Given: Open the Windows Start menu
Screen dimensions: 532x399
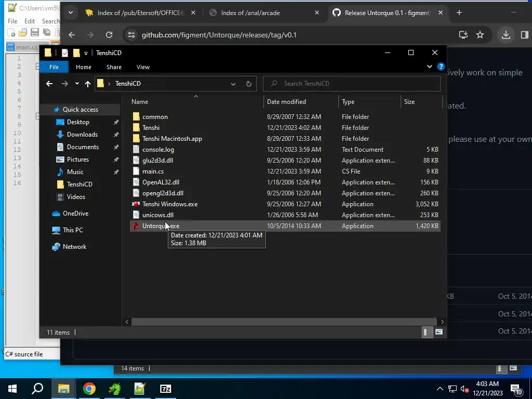Looking at the screenshot, I should click(x=12, y=389).
